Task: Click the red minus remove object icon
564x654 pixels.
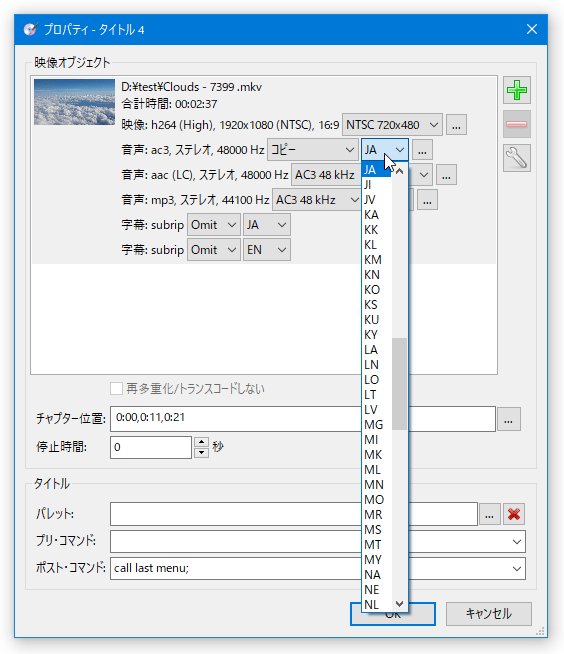Action: (x=516, y=124)
